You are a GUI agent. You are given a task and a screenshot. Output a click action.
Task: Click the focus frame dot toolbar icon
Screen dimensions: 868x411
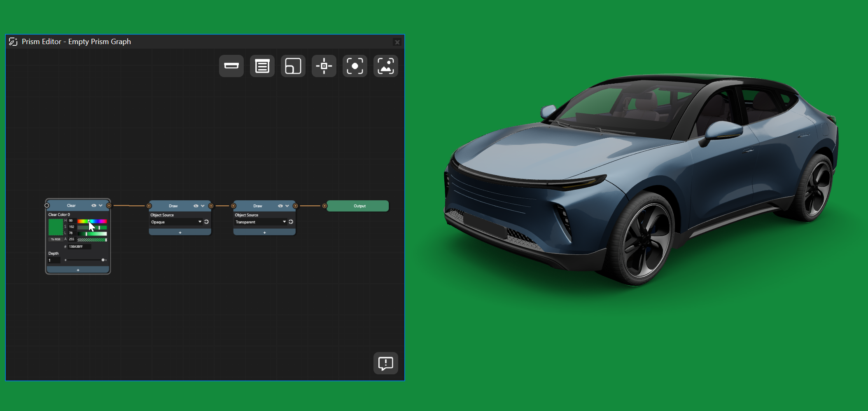point(355,66)
